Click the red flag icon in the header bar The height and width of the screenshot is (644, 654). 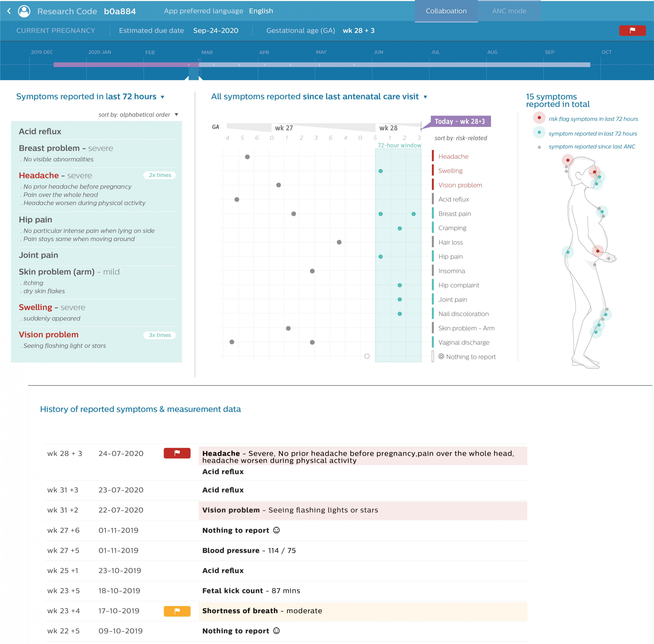632,30
